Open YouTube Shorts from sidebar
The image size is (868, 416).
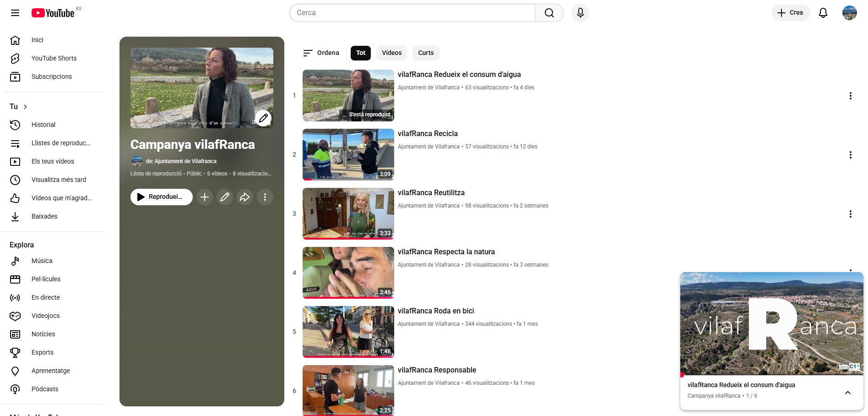click(x=54, y=58)
